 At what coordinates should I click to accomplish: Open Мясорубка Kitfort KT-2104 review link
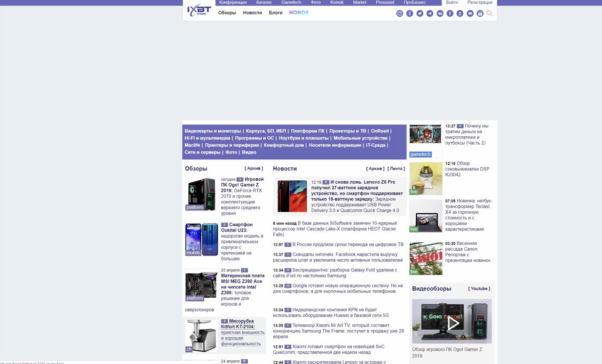pyautogui.click(x=238, y=324)
